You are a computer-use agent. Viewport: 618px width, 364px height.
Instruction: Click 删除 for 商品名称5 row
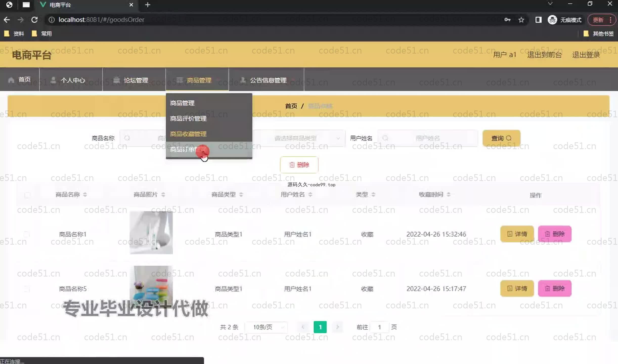555,288
